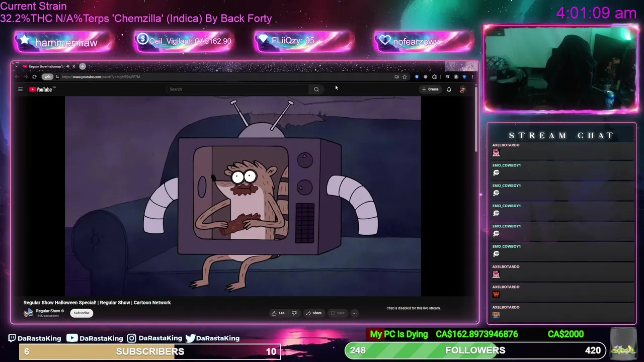Image resolution: width=644 pixels, height=362 pixels.
Task: Open the YouTube account avatar menu
Action: point(463,89)
